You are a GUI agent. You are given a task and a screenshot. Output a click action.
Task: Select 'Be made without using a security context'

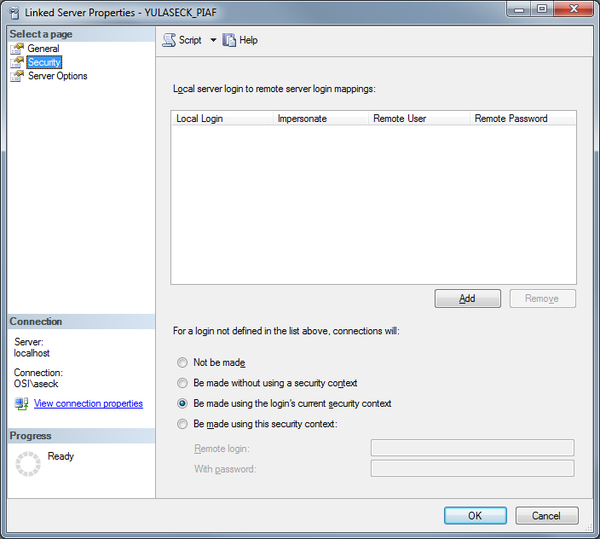tap(182, 383)
